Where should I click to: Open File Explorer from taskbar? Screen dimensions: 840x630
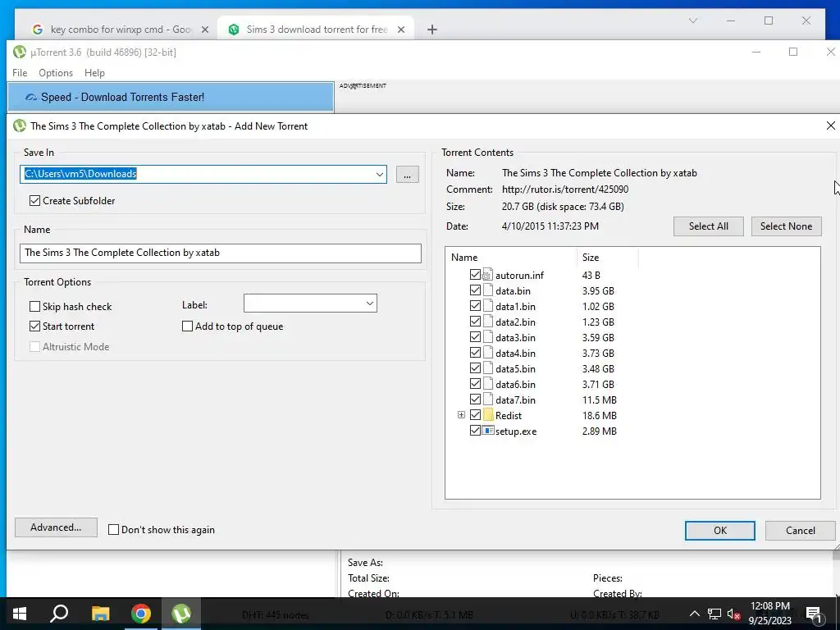coord(100,614)
